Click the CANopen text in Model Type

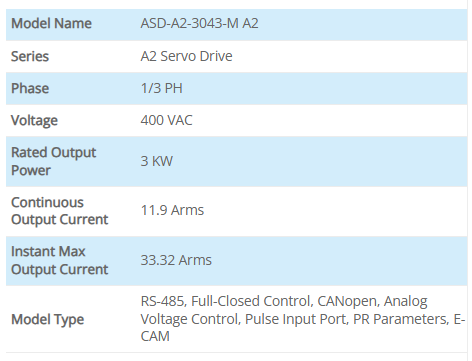pos(348,301)
